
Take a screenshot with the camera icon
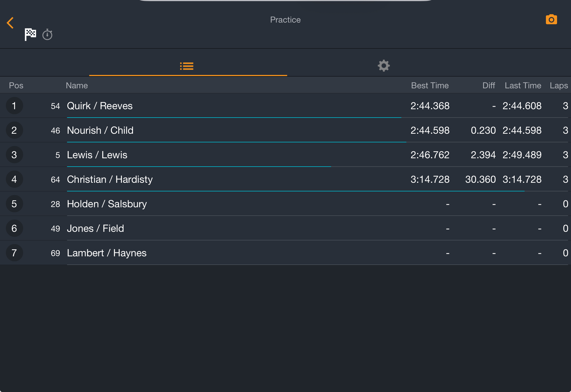551,20
